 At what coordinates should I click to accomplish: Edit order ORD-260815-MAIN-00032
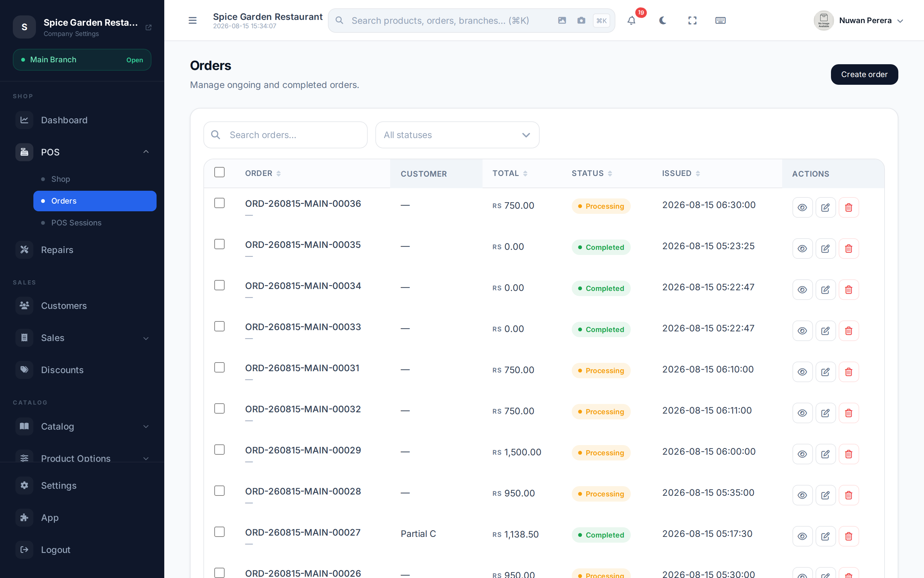pos(826,413)
